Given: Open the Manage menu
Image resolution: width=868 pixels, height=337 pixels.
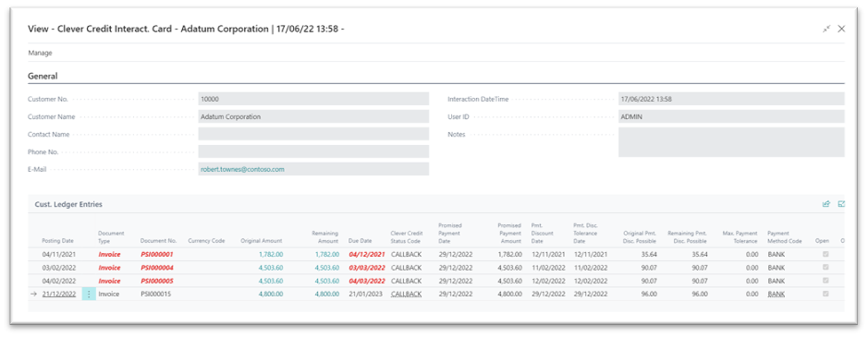Looking at the screenshot, I should [40, 54].
